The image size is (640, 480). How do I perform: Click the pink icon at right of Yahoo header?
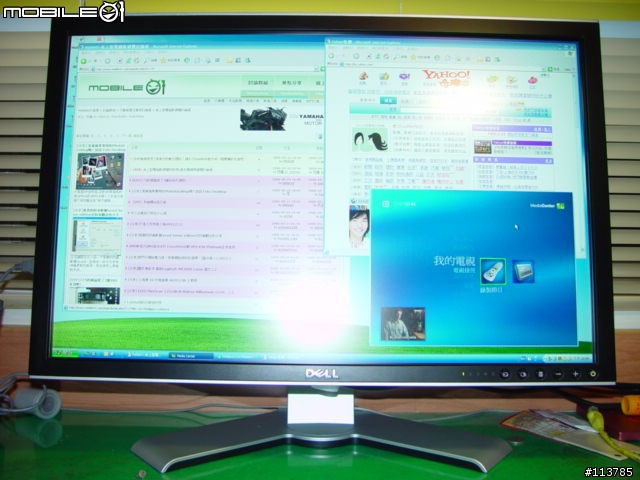(x=533, y=79)
